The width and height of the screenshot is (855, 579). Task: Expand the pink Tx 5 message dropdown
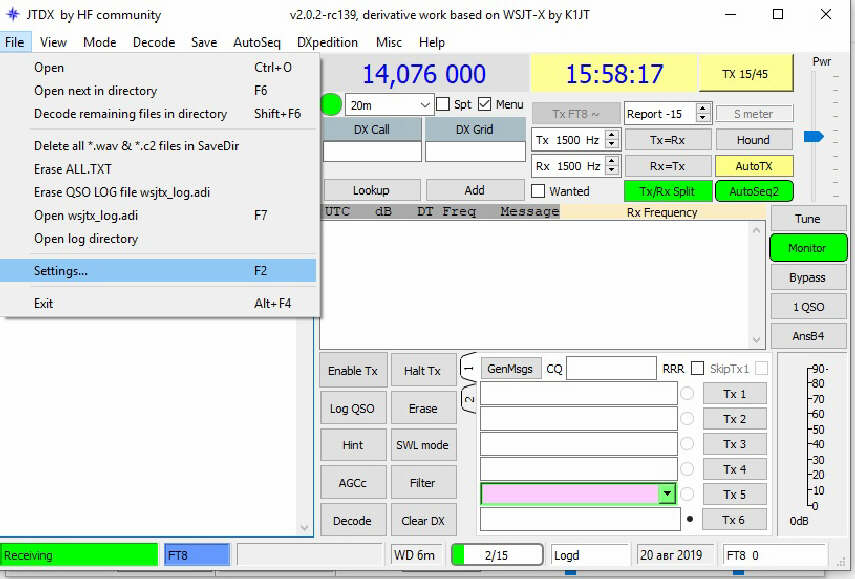[667, 494]
